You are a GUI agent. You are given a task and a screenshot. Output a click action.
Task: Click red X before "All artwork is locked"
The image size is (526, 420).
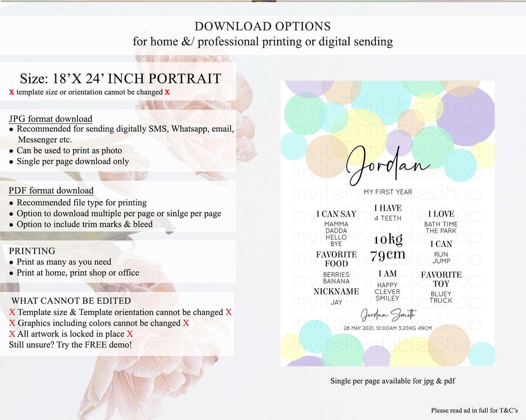click(x=12, y=334)
